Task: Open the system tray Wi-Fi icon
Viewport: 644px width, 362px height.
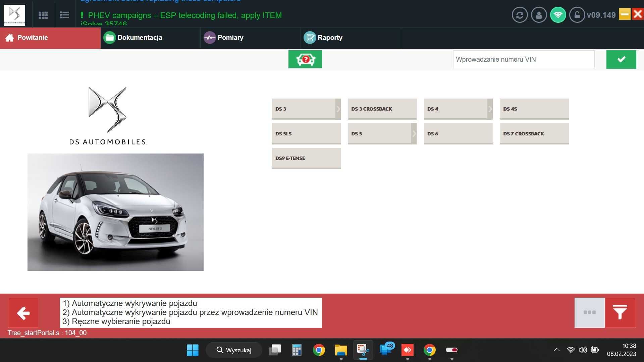Action: click(571, 350)
